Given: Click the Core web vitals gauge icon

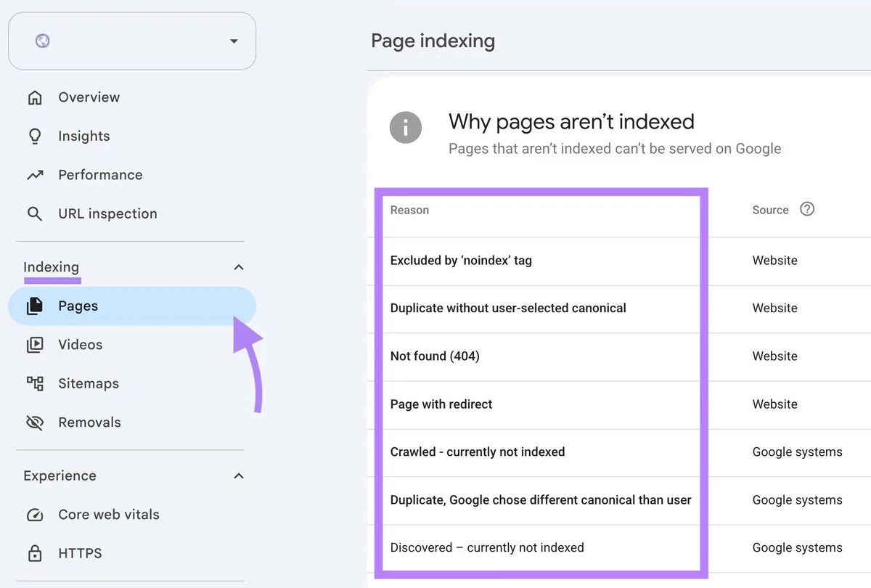Looking at the screenshot, I should tap(35, 515).
